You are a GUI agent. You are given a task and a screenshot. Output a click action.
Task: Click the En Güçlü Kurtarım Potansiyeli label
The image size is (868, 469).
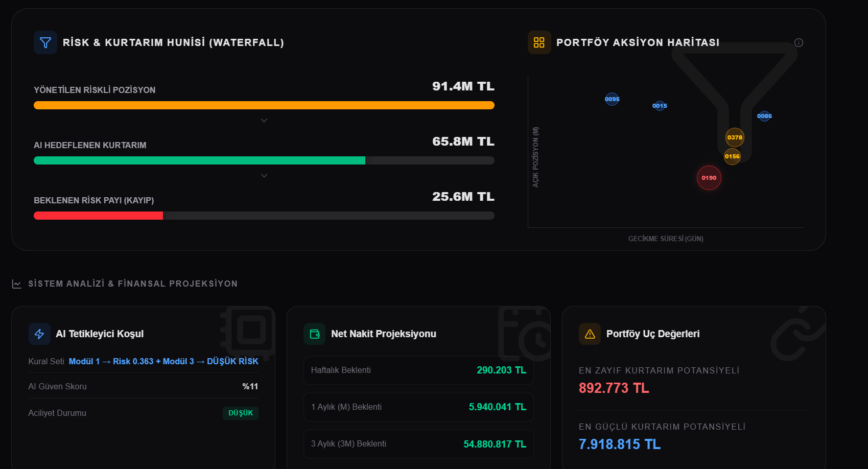point(662,427)
